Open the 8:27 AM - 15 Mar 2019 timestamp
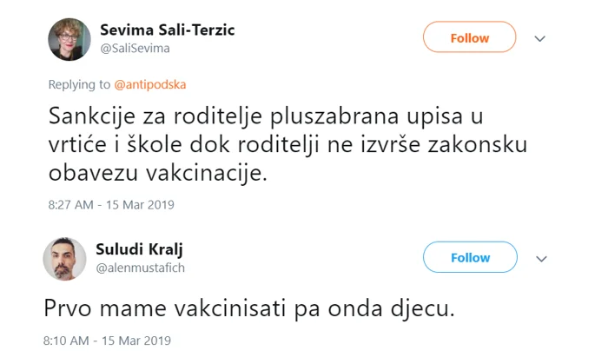The image size is (595, 364). click(x=111, y=205)
